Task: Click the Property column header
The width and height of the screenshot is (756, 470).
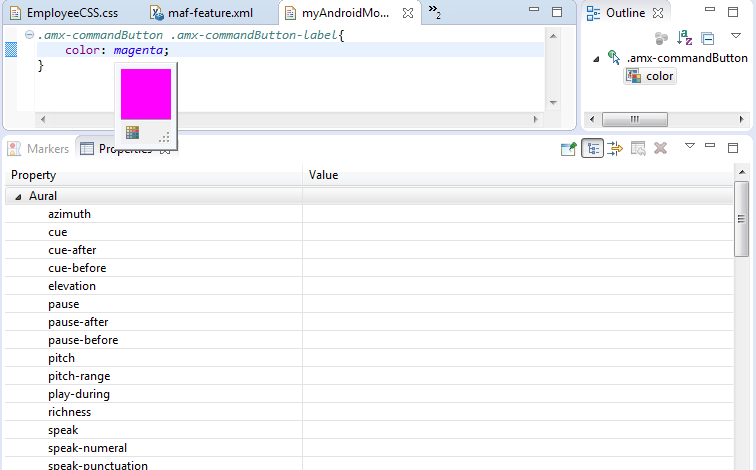Action: (x=153, y=175)
